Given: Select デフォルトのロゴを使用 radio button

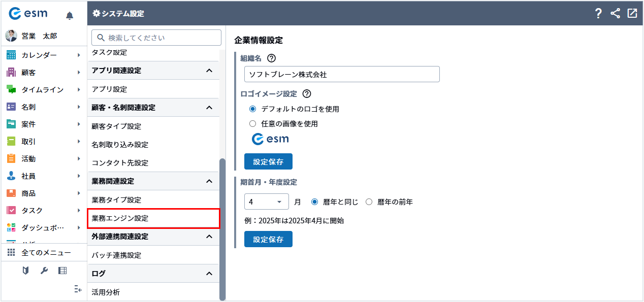Looking at the screenshot, I should click(253, 109).
